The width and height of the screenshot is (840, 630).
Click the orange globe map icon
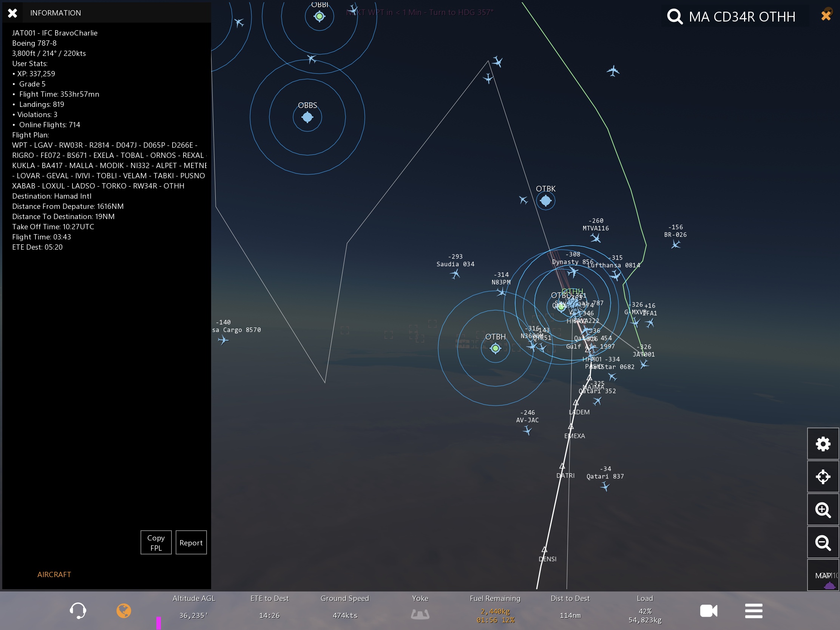(124, 611)
